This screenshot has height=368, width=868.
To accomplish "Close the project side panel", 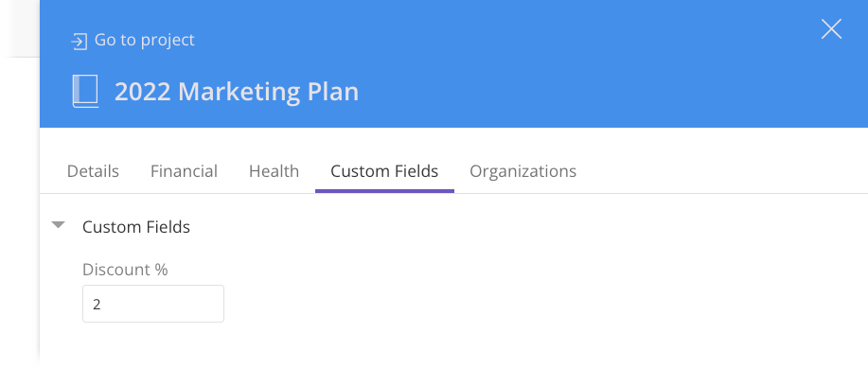I will [831, 28].
